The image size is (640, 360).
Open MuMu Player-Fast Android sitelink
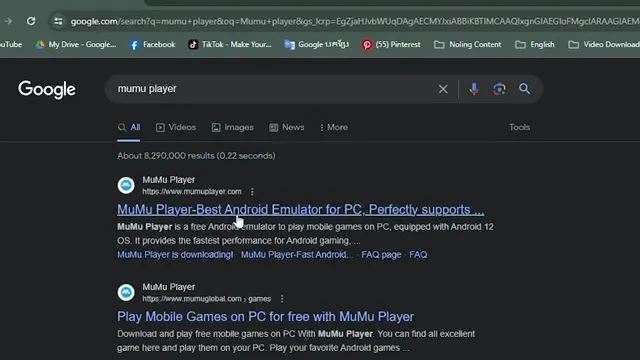pyautogui.click(x=297, y=255)
